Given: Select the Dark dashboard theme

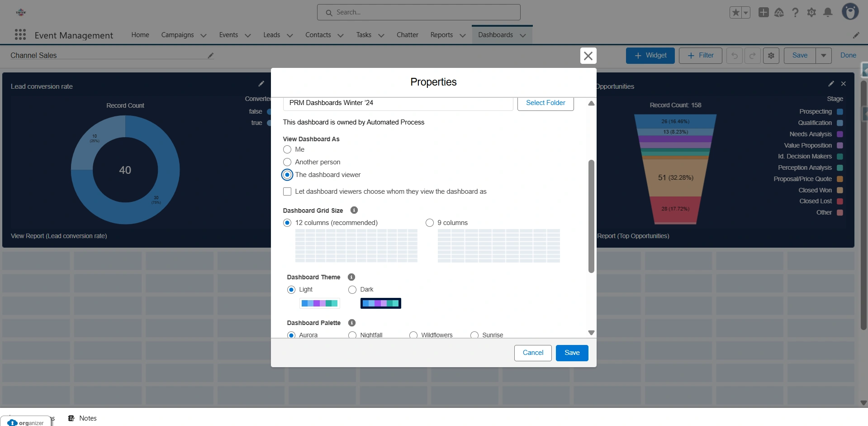Looking at the screenshot, I should [352, 290].
